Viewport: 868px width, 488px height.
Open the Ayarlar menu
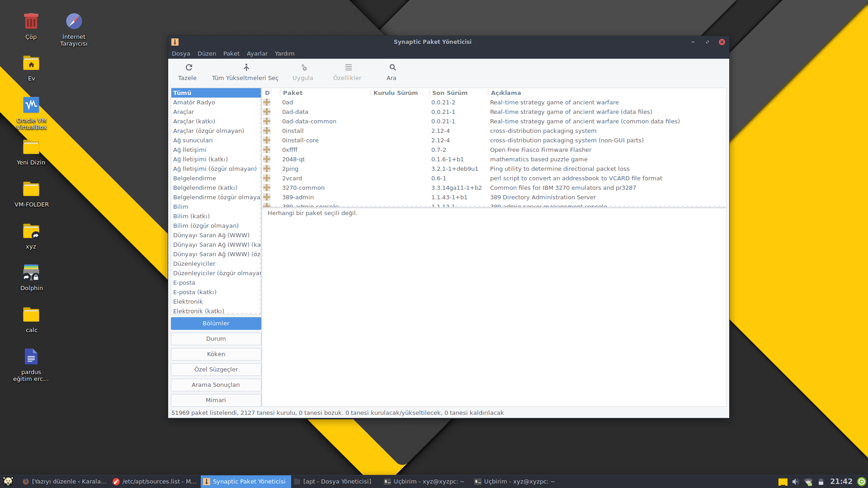[257, 54]
